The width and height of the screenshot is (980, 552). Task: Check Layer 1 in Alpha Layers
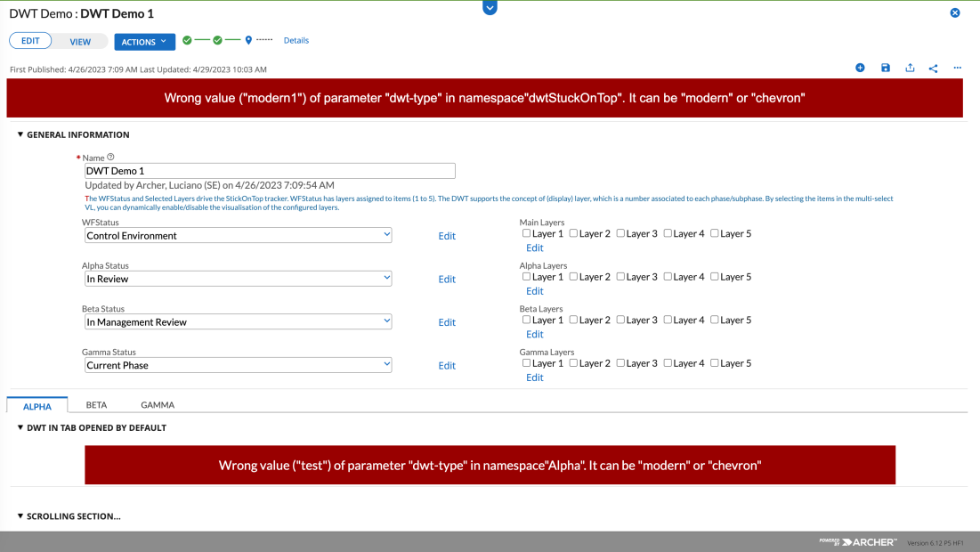click(526, 276)
